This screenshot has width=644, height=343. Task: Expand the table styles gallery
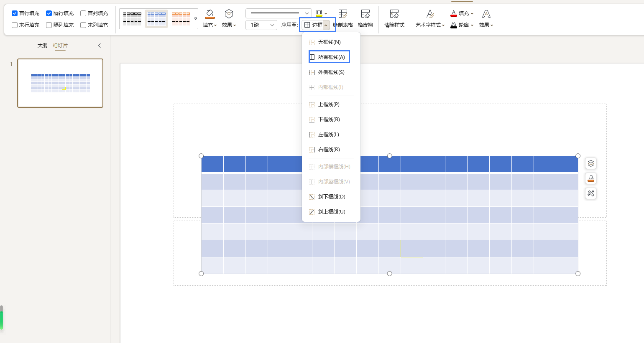point(195,19)
